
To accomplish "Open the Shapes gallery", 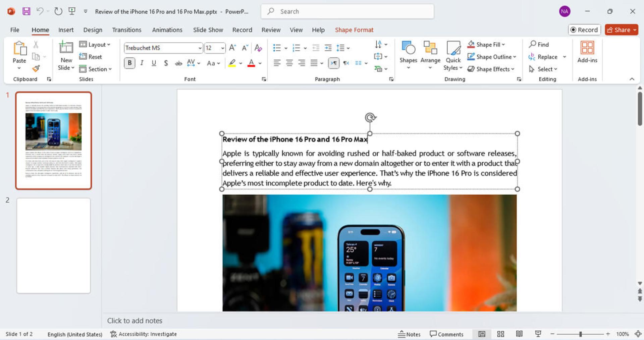I will pyautogui.click(x=408, y=55).
